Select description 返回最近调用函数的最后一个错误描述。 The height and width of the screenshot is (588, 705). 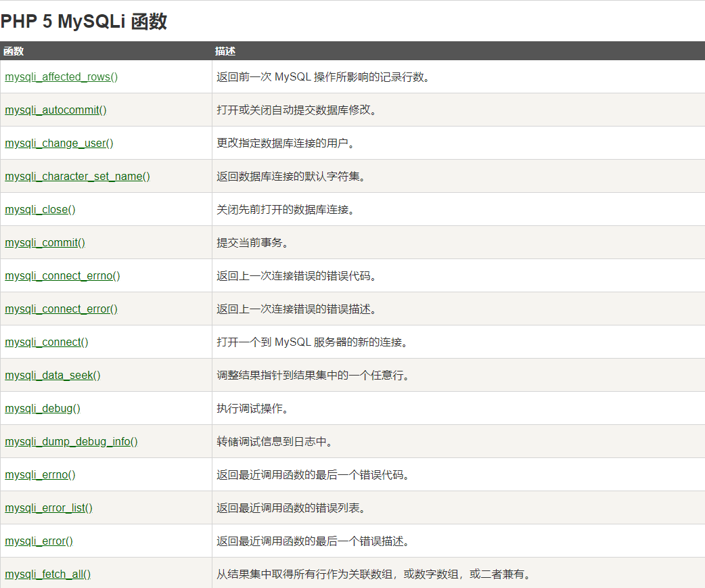313,541
